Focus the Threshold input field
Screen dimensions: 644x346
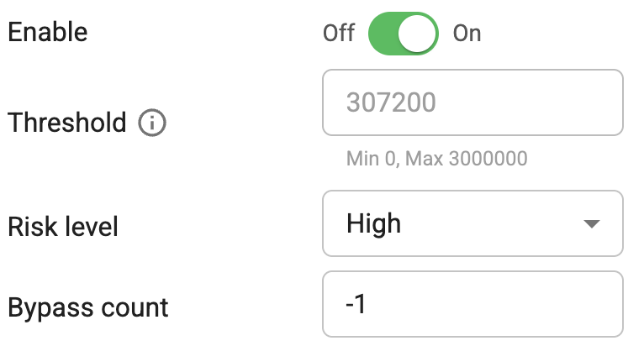(x=472, y=102)
